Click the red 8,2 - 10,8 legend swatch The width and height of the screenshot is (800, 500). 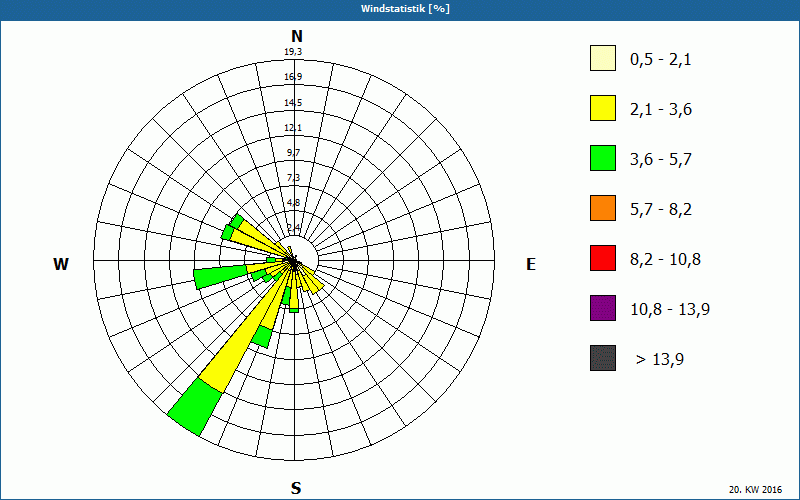[x=603, y=258]
